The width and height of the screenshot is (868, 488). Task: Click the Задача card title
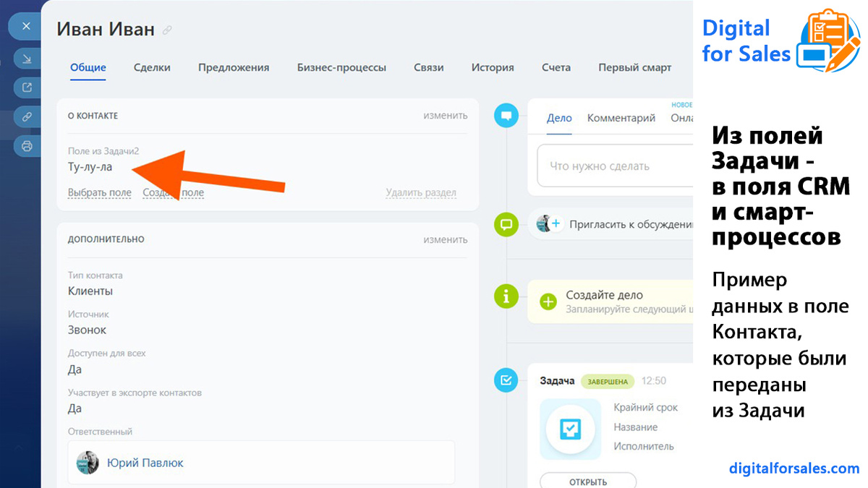tap(557, 381)
